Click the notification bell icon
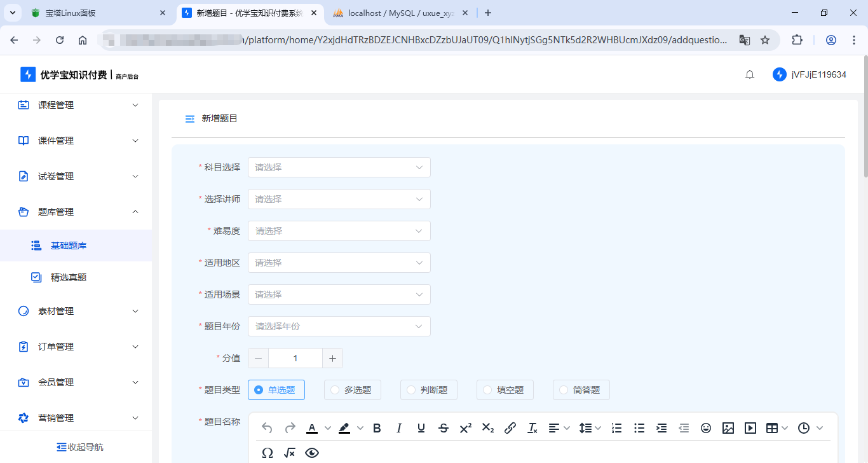Image resolution: width=868 pixels, height=463 pixels. pos(750,74)
